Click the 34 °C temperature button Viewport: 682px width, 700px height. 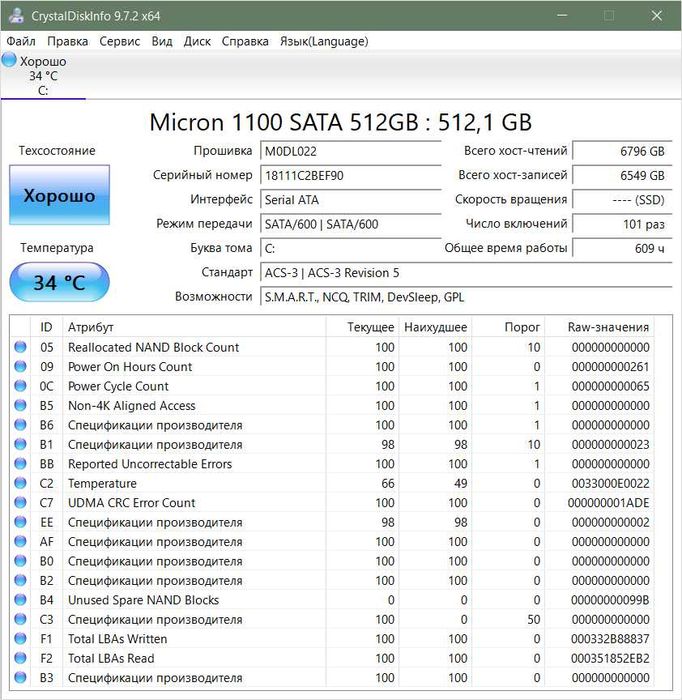[x=59, y=282]
